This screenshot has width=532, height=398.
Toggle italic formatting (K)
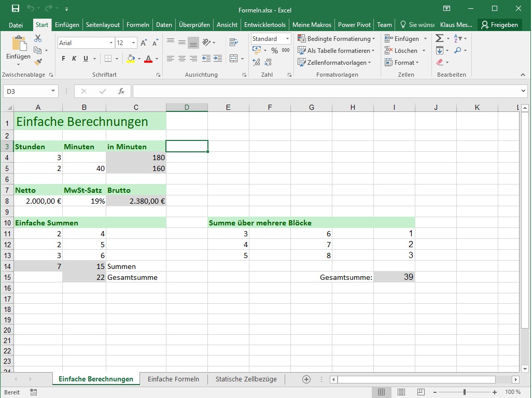click(x=74, y=59)
